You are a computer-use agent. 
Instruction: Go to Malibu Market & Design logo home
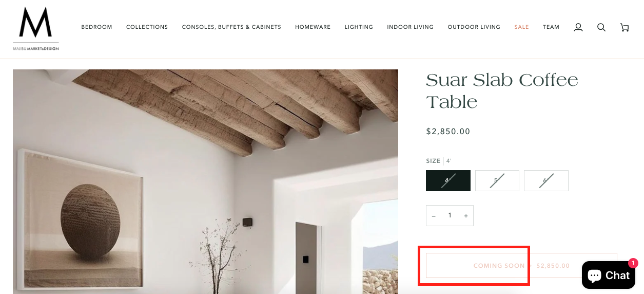[36, 29]
